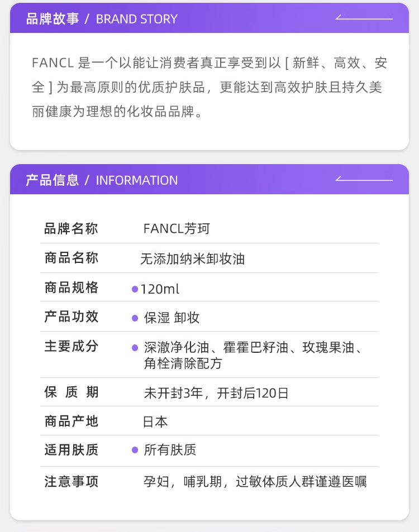Click the purple bullet before 深澈净化油
Viewport: 419px width, 532px height.
[x=135, y=348]
